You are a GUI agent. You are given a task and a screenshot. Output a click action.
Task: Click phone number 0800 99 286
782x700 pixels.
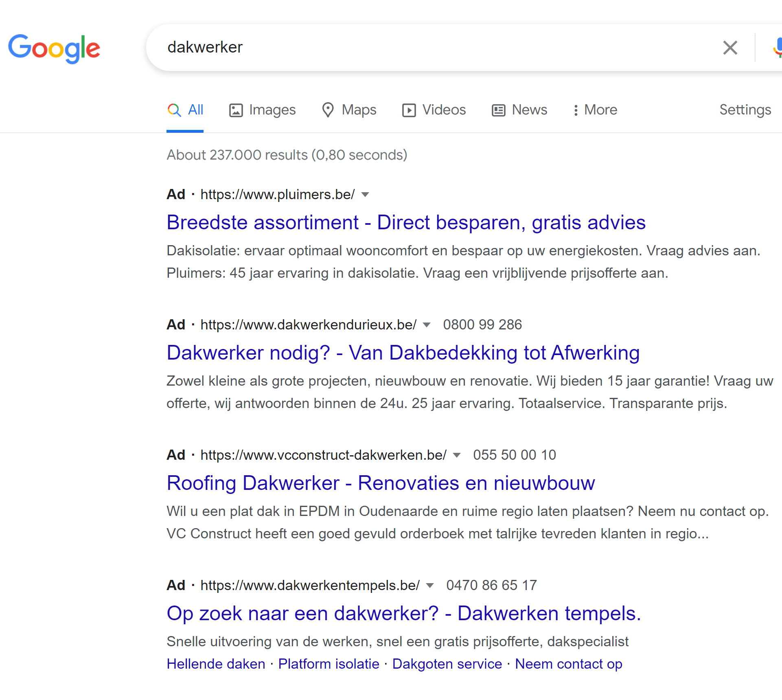tap(482, 325)
